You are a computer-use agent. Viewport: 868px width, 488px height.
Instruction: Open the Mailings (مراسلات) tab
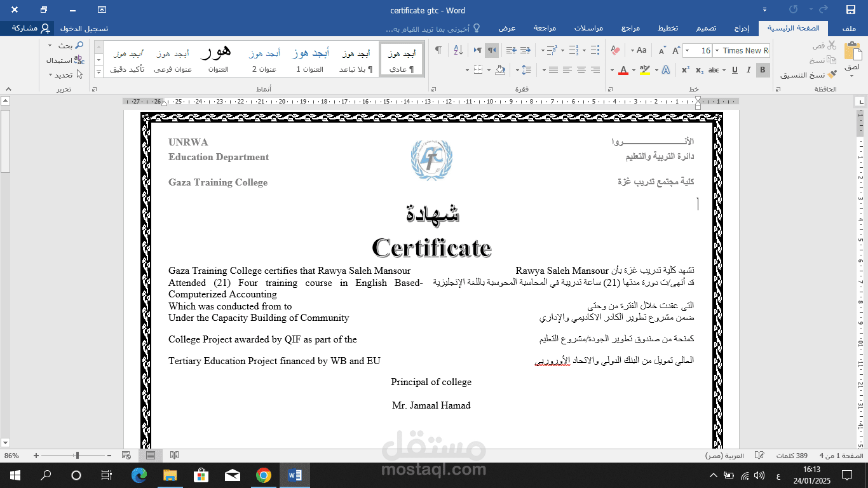click(x=588, y=28)
